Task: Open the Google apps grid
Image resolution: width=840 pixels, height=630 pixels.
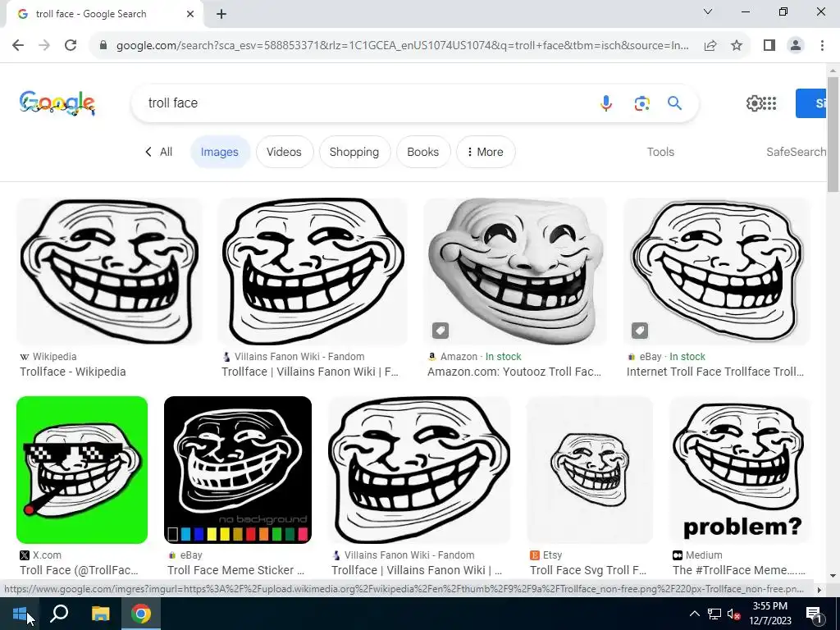Action: pyautogui.click(x=769, y=103)
